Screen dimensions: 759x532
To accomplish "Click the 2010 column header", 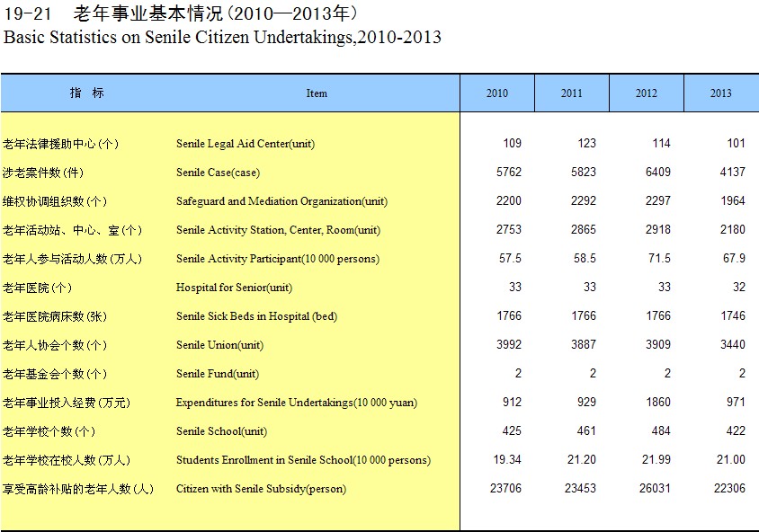I will click(496, 93).
